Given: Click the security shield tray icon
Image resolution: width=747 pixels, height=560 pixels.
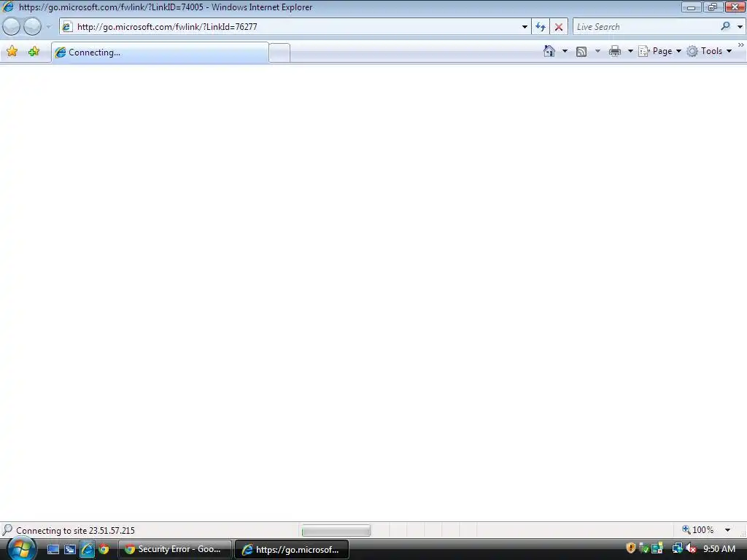Looking at the screenshot, I should tap(631, 548).
